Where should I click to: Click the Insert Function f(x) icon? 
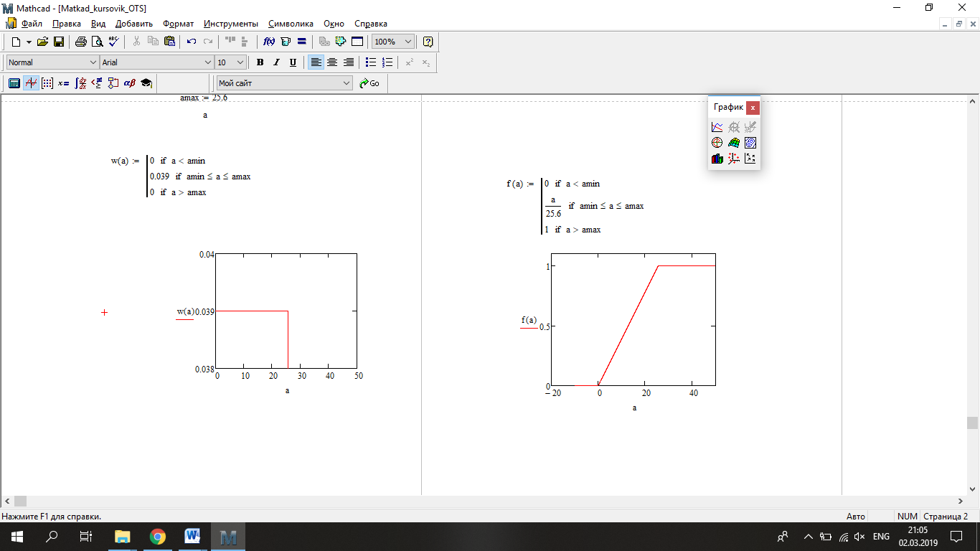[x=270, y=42]
